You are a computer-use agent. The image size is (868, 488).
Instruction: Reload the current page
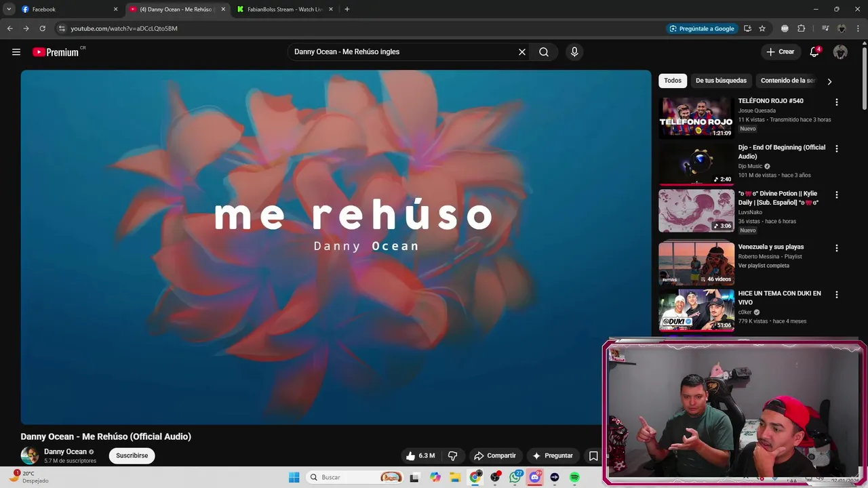[x=42, y=28]
